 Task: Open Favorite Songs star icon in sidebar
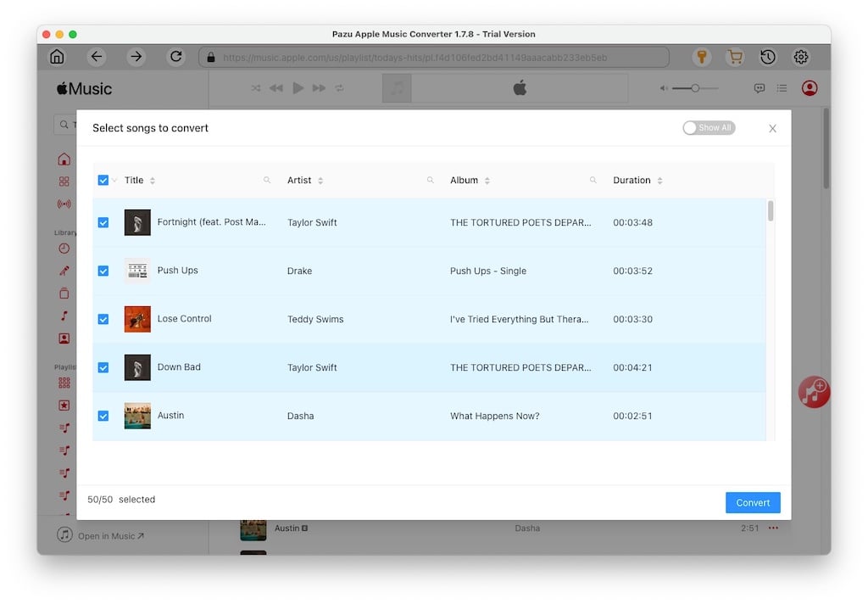[64, 405]
